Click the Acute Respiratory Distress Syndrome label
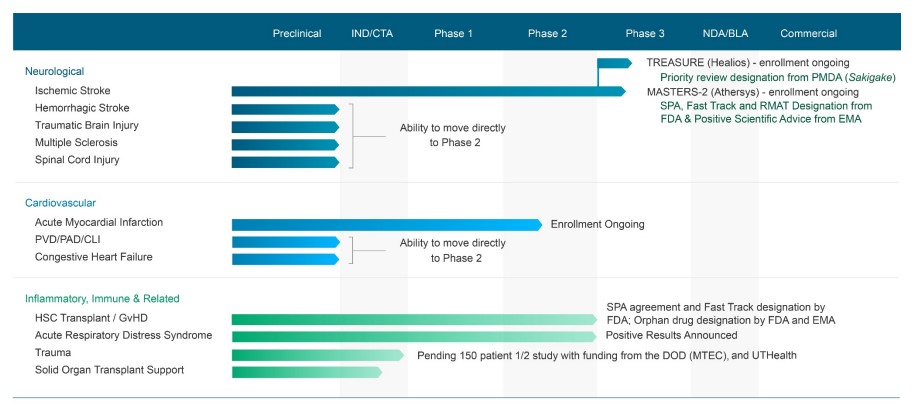The height and width of the screenshot is (413, 915). 123,336
